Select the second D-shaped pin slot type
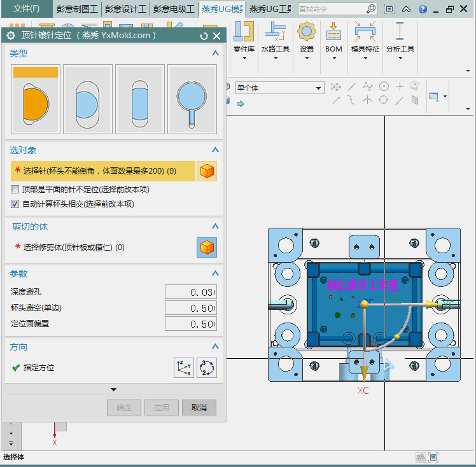 click(88, 99)
